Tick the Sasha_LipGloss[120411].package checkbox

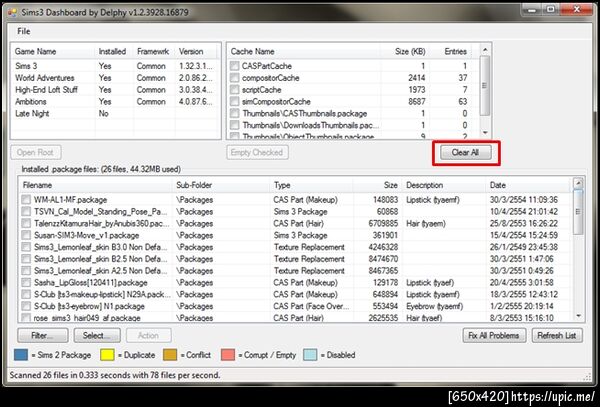(x=26, y=282)
